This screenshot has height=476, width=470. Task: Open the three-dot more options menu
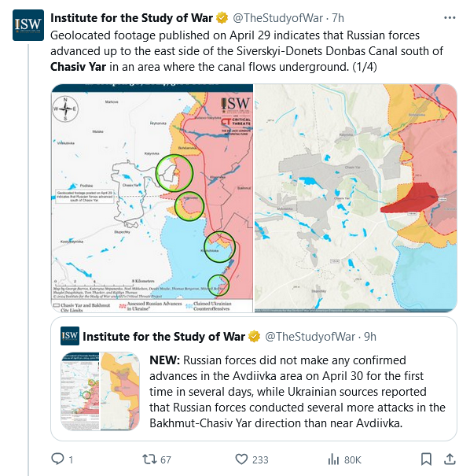tap(450, 18)
